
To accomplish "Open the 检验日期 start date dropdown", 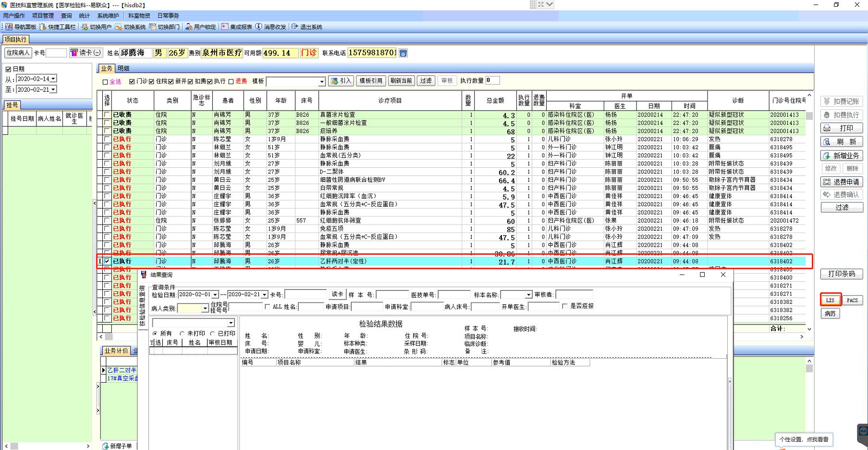I will (215, 294).
